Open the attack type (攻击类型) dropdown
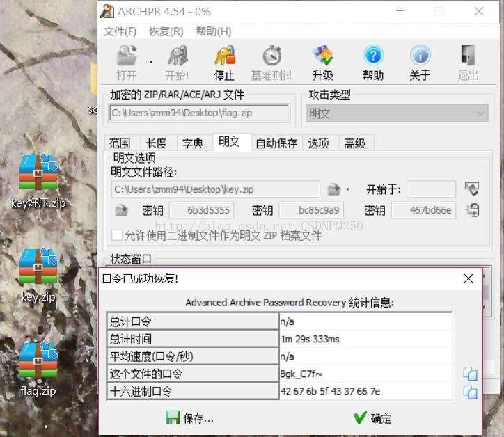This screenshot has width=504, height=437. tap(397, 113)
